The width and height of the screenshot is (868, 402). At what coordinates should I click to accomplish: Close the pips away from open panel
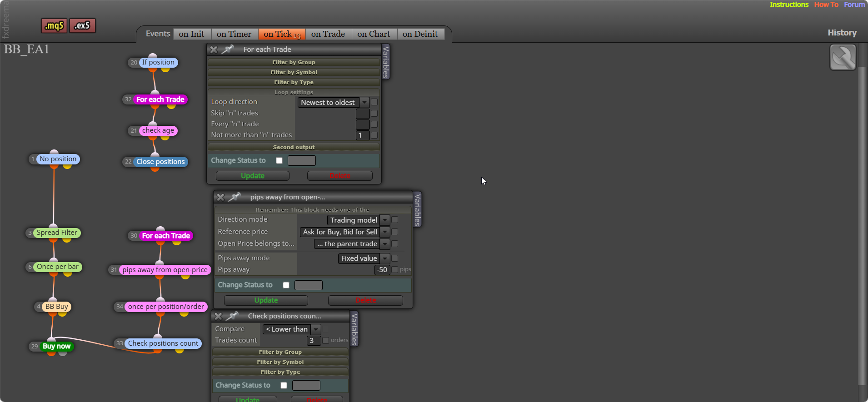[220, 197]
